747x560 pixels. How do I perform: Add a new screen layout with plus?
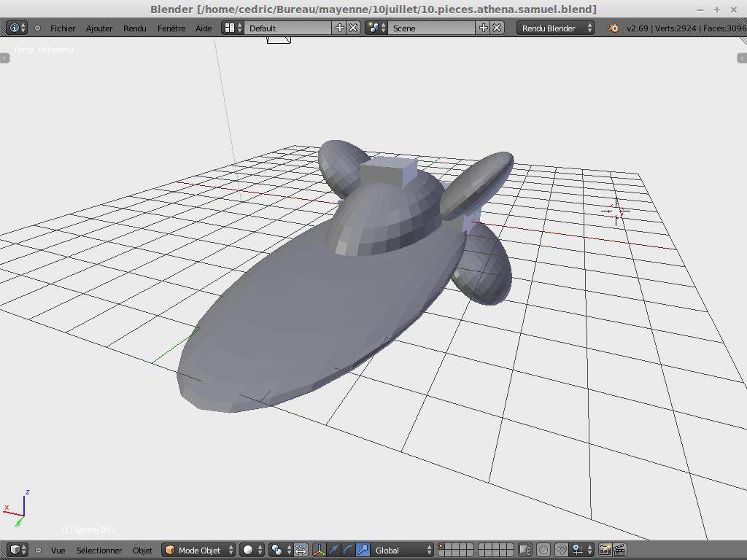pos(339,28)
